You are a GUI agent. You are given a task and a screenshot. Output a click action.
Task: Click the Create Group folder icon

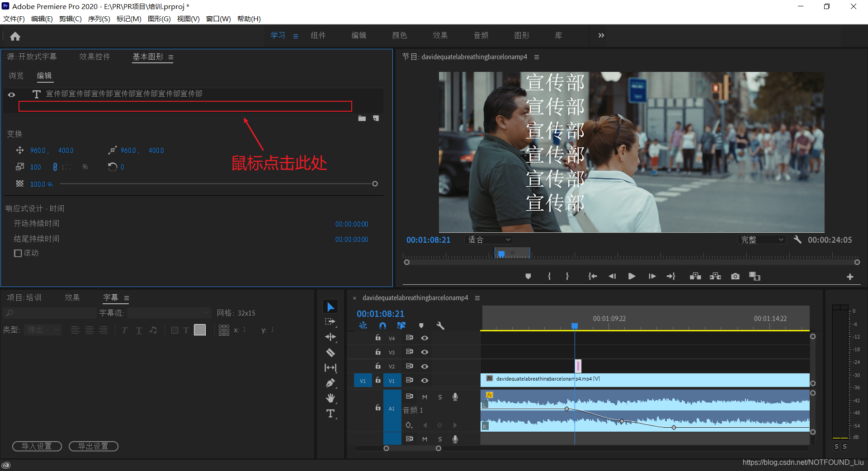pos(362,118)
